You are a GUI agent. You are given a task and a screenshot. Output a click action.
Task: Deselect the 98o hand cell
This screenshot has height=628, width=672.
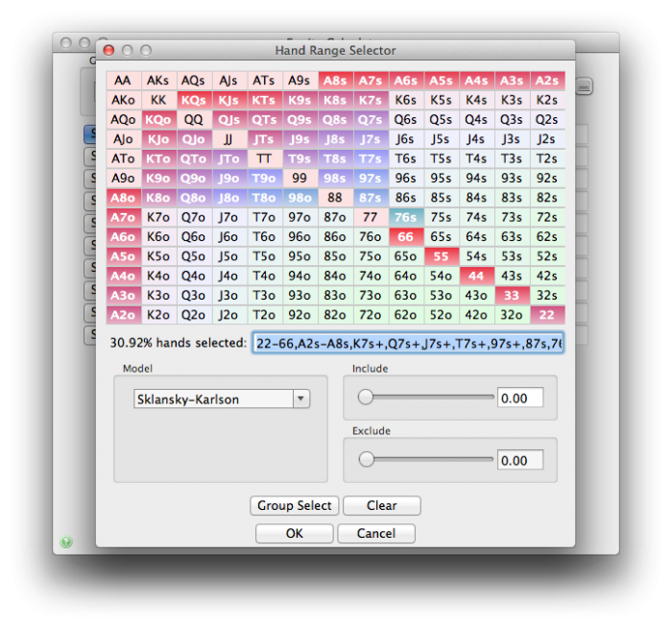tap(300, 198)
